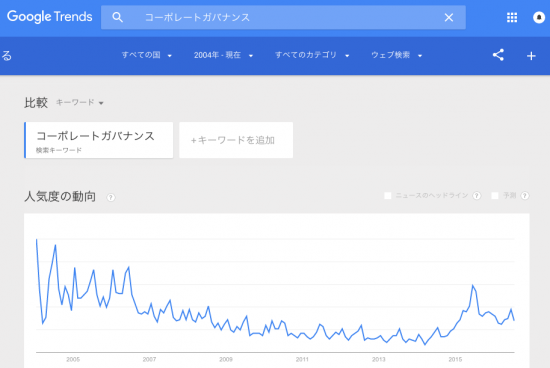
Task: Open help icon next to ニュースのヘッドライン
Action: coord(477,196)
